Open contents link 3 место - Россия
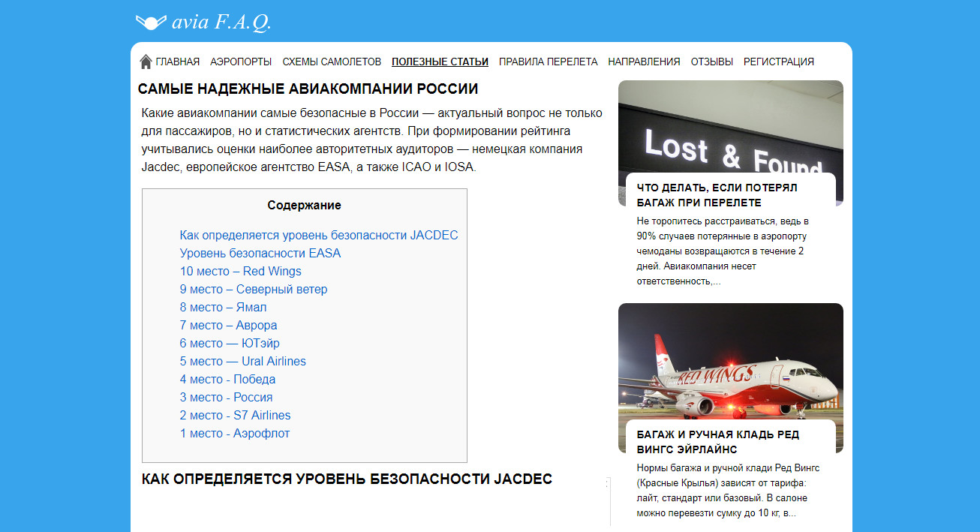 pyautogui.click(x=227, y=397)
